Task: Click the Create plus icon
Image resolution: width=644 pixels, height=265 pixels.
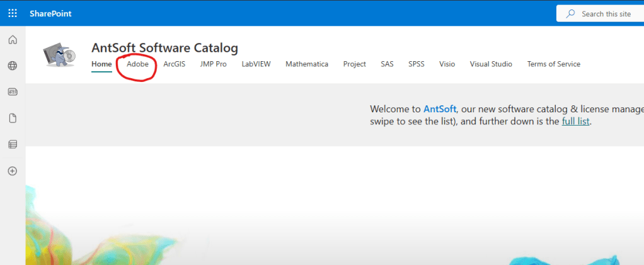Action: pyautogui.click(x=13, y=171)
